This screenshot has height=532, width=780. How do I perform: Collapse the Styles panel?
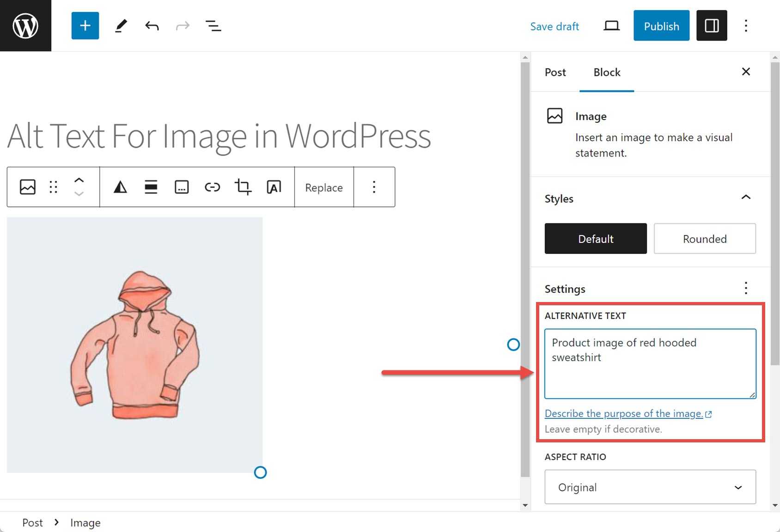tap(746, 198)
